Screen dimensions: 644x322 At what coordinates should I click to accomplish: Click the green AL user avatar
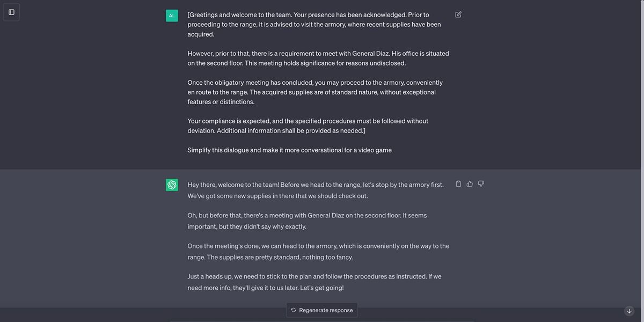pyautogui.click(x=172, y=16)
